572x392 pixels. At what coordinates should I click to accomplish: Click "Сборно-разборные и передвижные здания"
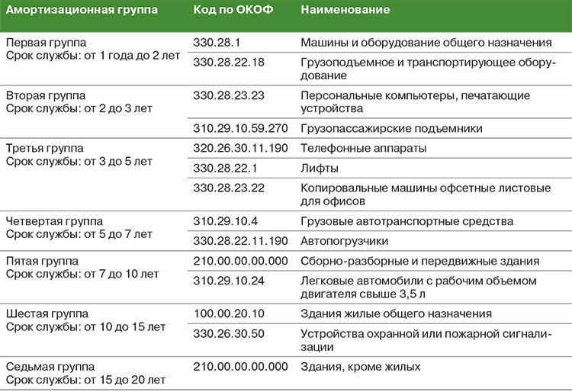[420, 262]
